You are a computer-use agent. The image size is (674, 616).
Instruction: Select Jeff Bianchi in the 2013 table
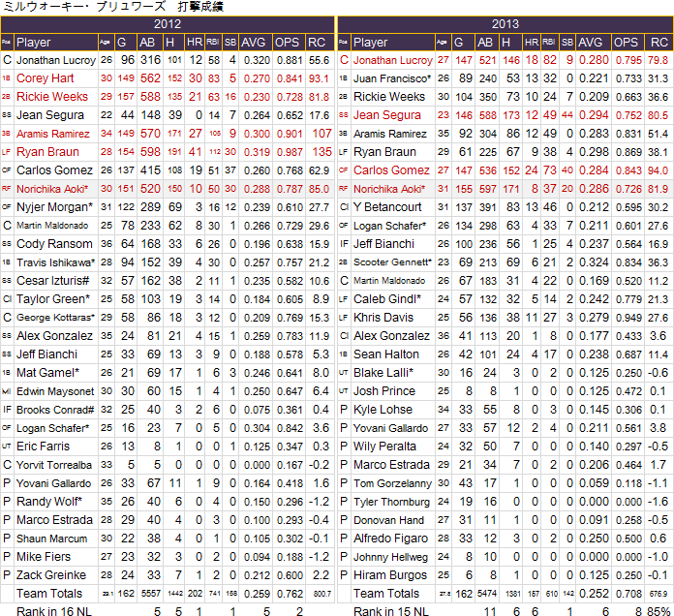click(383, 244)
